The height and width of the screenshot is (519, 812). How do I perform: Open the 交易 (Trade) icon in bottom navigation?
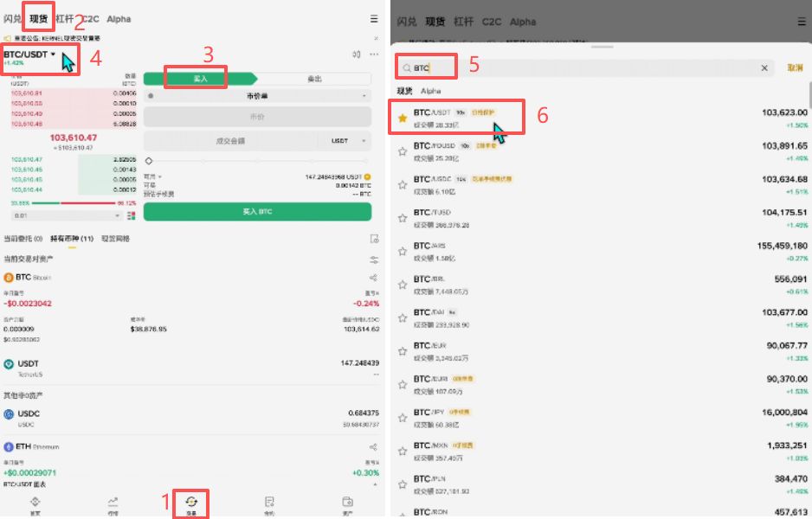[x=191, y=503]
